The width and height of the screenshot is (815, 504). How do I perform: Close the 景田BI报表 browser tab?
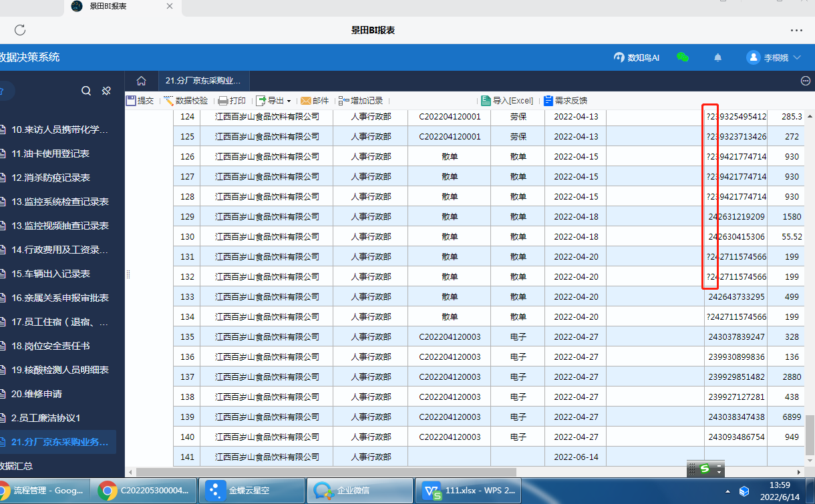(170, 6)
